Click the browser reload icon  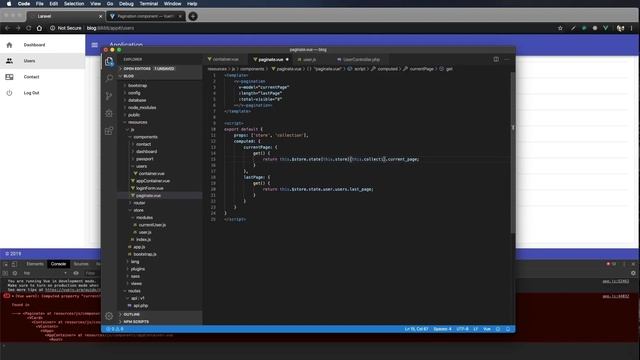click(x=28, y=28)
